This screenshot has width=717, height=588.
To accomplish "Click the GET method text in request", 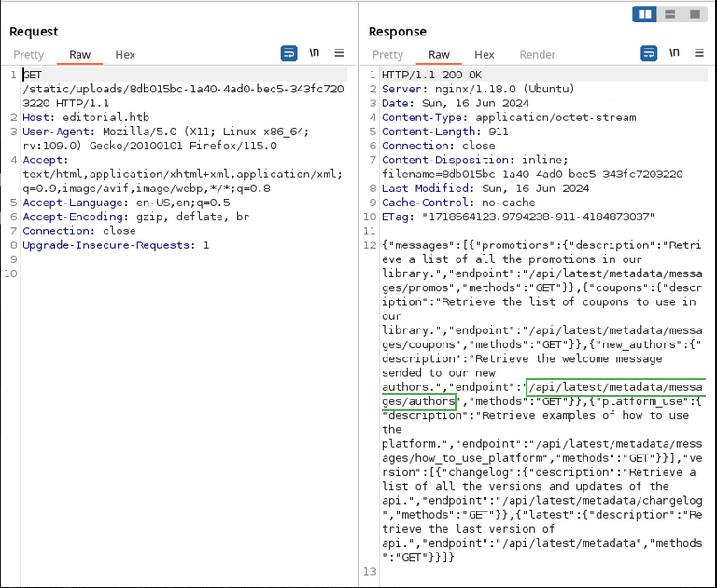I will tap(33, 75).
